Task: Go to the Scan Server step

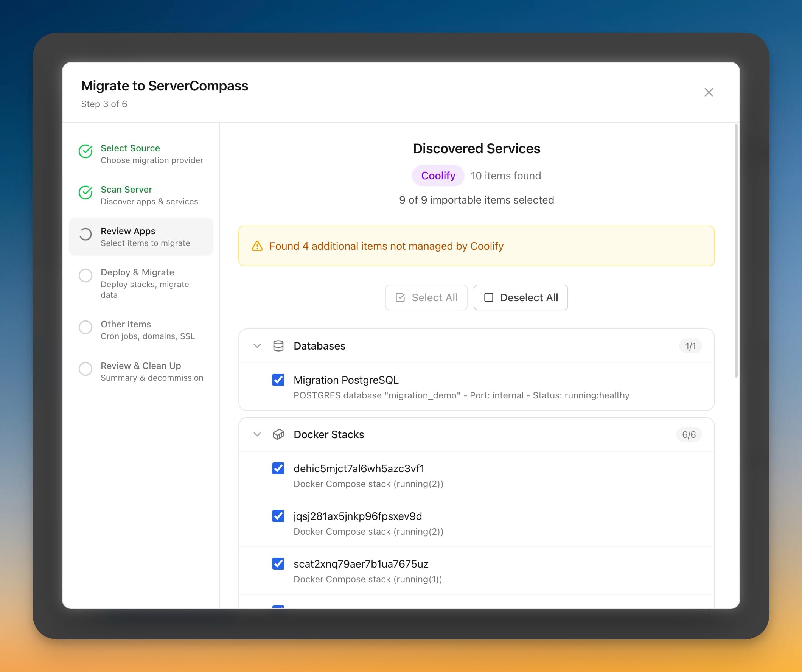Action: 141,195
